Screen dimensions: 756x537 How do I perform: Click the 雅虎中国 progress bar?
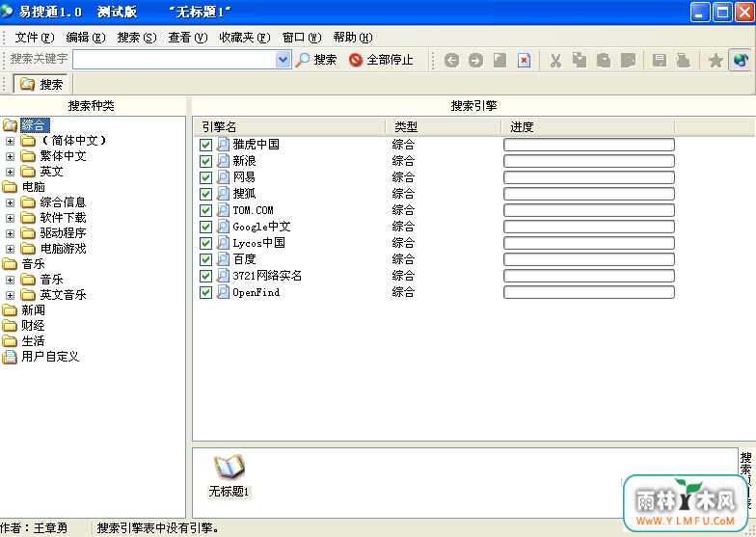tap(588, 145)
